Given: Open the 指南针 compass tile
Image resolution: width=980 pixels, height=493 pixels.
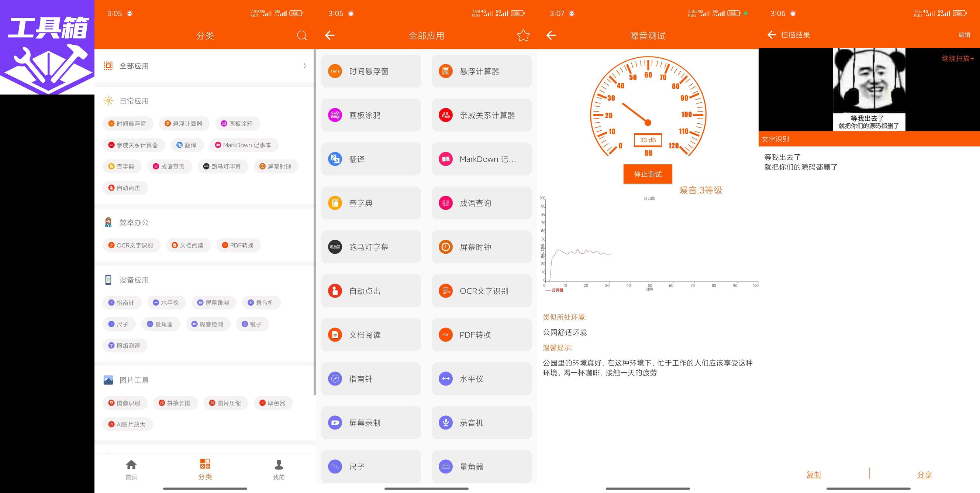Looking at the screenshot, I should point(371,379).
